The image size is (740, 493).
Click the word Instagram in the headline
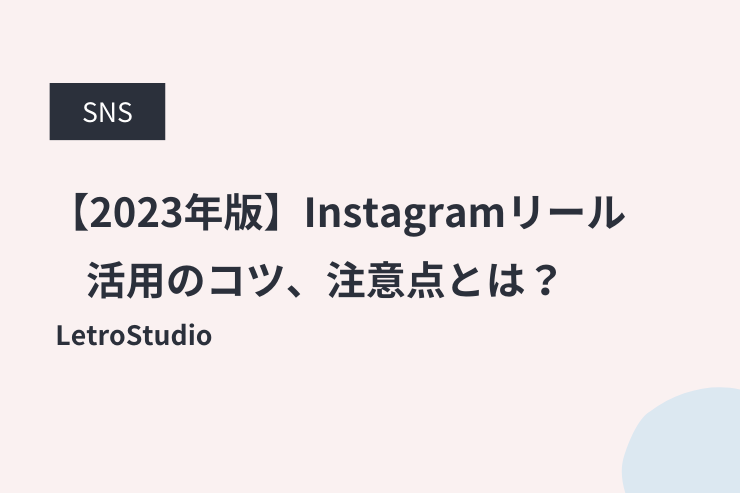(x=405, y=215)
